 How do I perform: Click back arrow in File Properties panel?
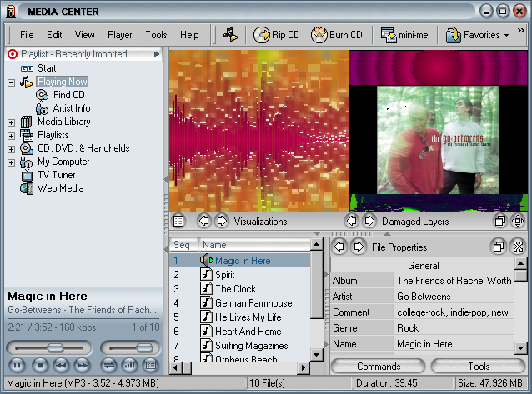click(x=339, y=247)
